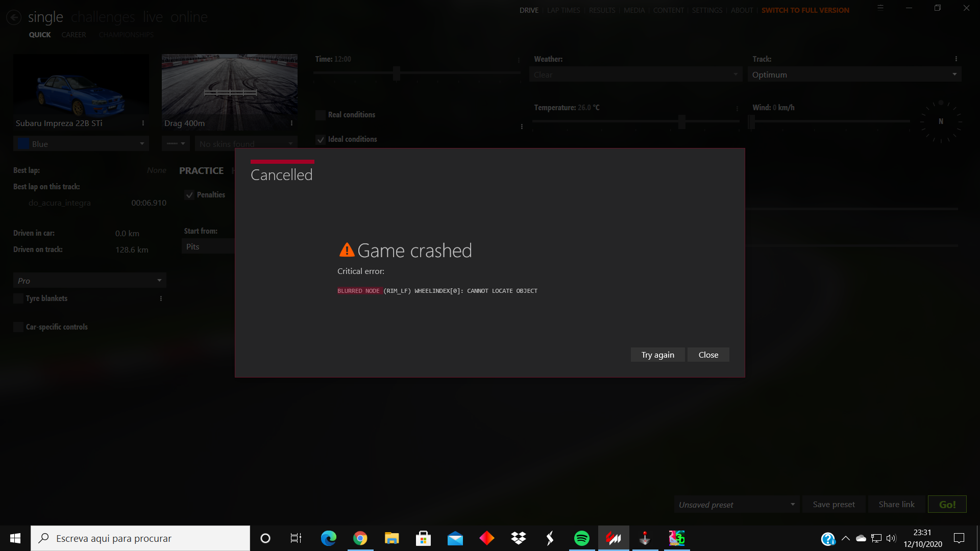
Task: Click the Save preset button
Action: click(x=834, y=504)
